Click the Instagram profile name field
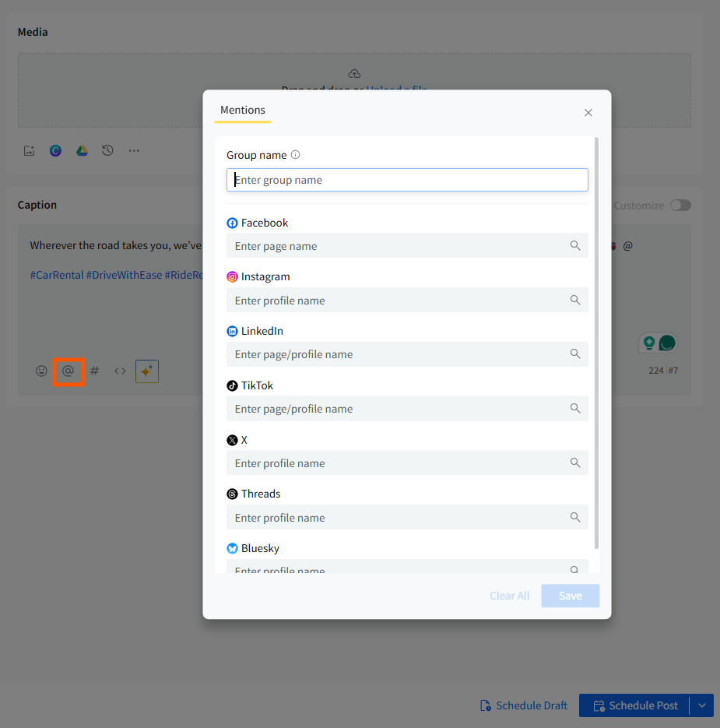 pos(407,300)
